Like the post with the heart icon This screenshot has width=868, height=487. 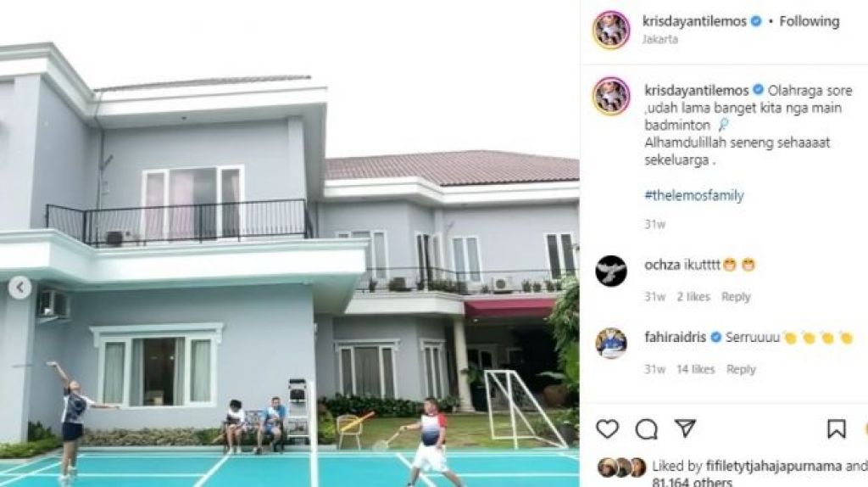point(607,428)
